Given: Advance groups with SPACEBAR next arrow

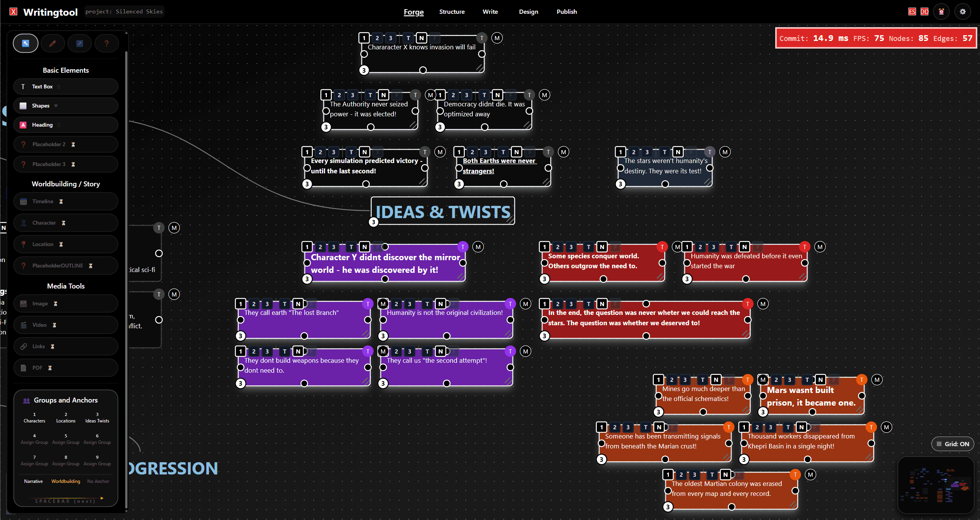Looking at the screenshot, I should [102, 498].
